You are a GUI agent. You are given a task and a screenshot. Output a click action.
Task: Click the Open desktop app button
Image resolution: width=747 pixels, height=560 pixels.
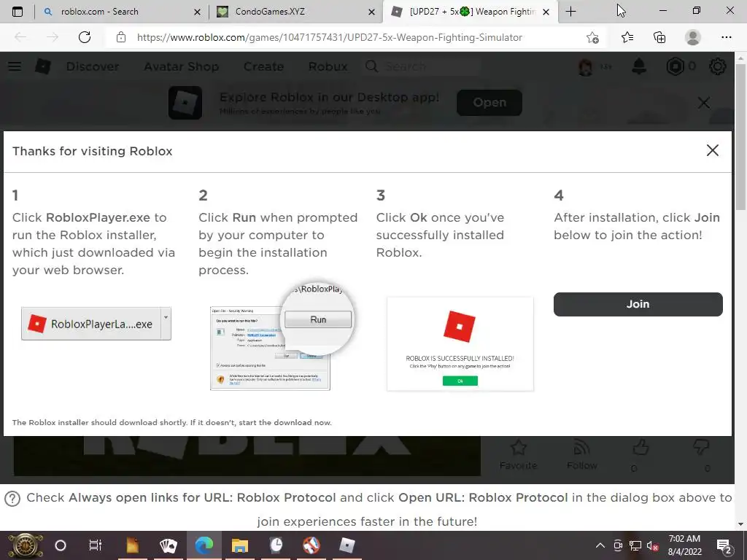[489, 102]
